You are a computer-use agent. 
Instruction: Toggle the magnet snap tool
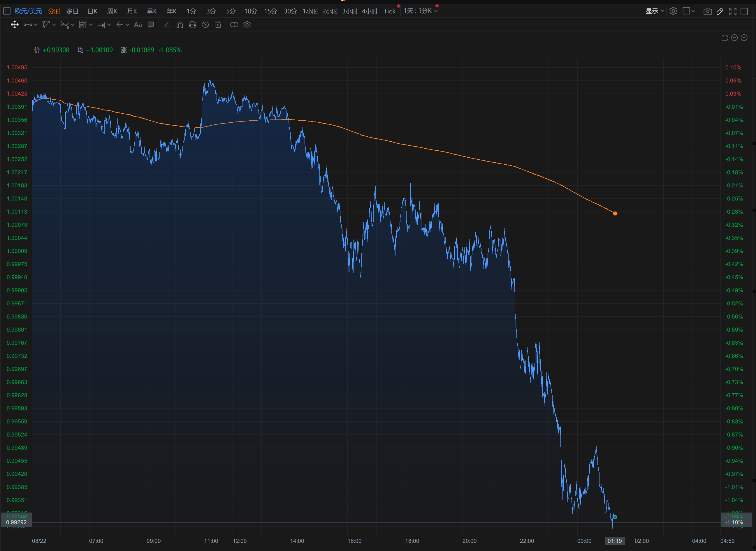pyautogui.click(x=180, y=25)
